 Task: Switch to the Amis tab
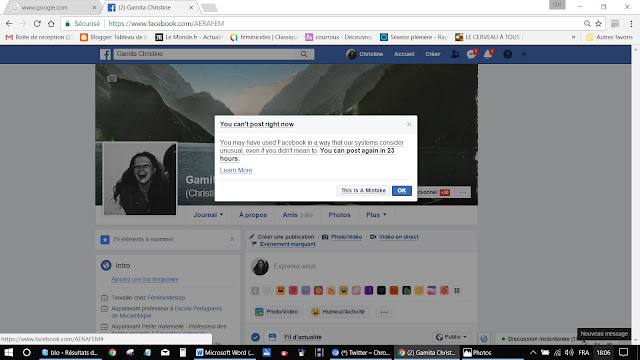pyautogui.click(x=298, y=215)
